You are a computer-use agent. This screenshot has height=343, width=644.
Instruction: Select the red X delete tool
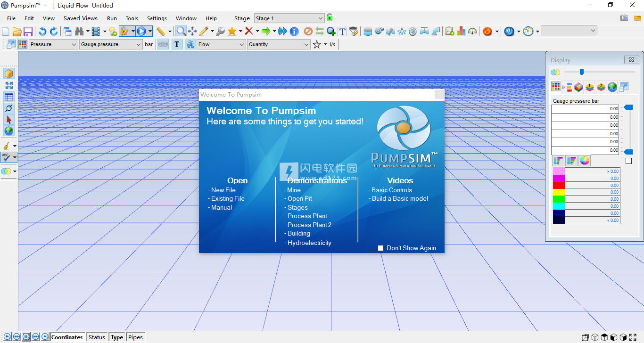249,32
